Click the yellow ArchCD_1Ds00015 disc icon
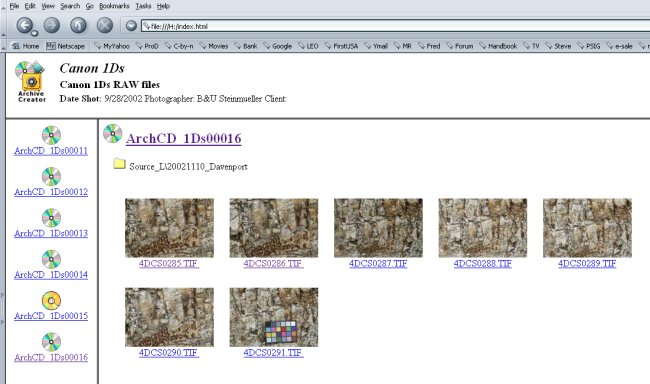The image size is (650, 384). click(51, 301)
